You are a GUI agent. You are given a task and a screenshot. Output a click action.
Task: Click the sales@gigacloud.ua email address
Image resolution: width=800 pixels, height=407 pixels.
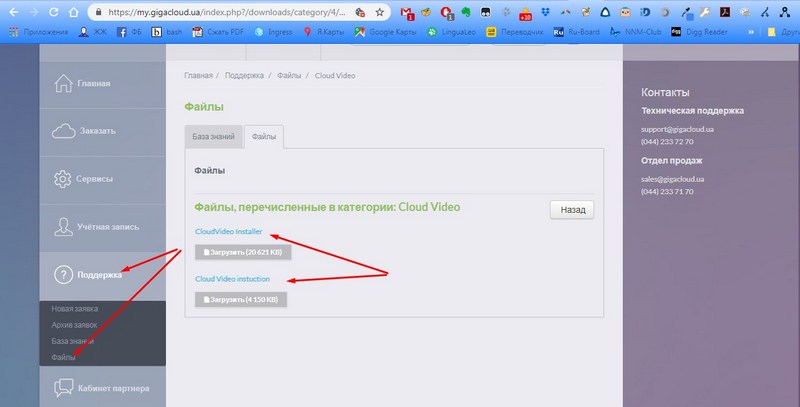pos(672,179)
